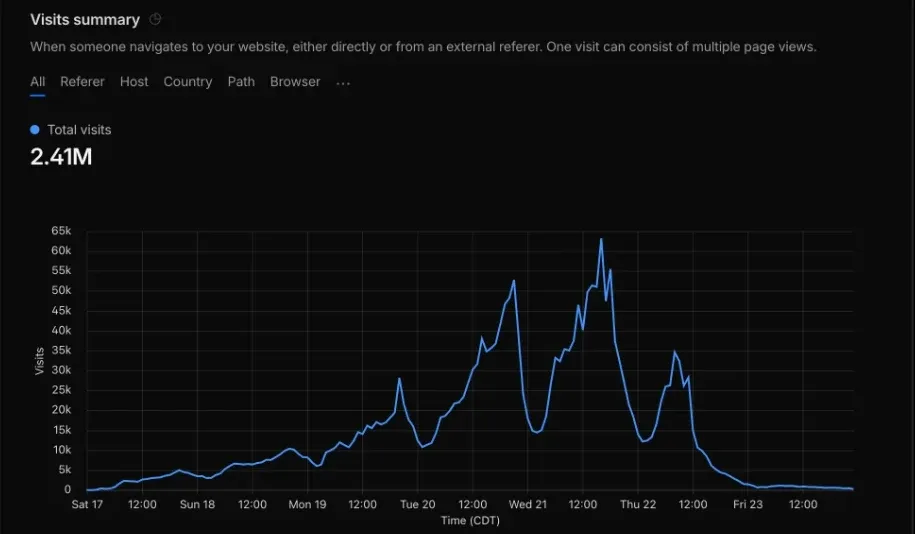The width and height of the screenshot is (915, 534).
Task: Click the info icon beside Visits summary
Action: pyautogui.click(x=155, y=19)
